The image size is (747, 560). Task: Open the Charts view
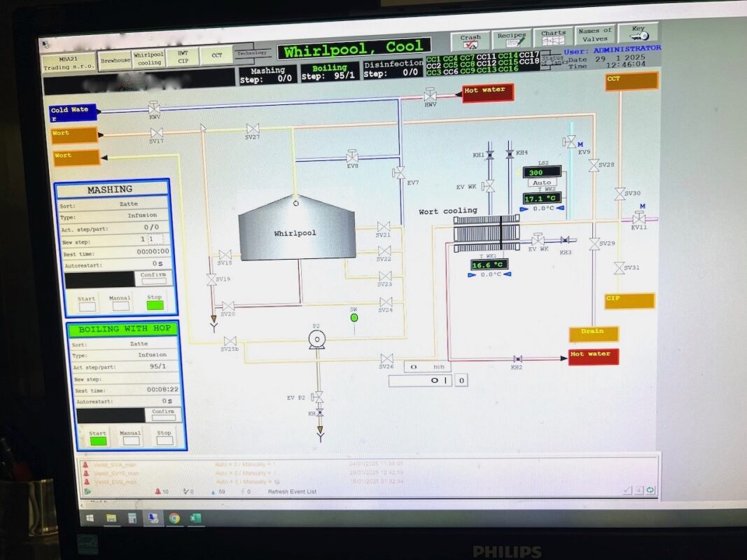[553, 37]
